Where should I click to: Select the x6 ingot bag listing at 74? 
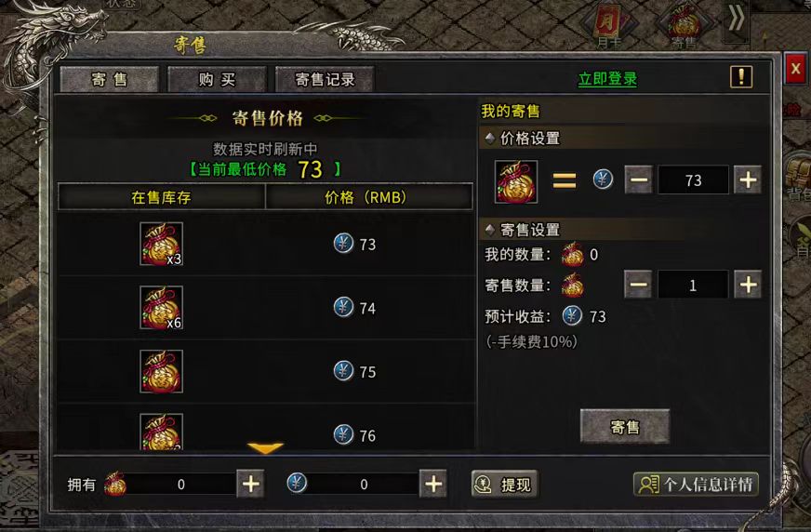point(265,308)
